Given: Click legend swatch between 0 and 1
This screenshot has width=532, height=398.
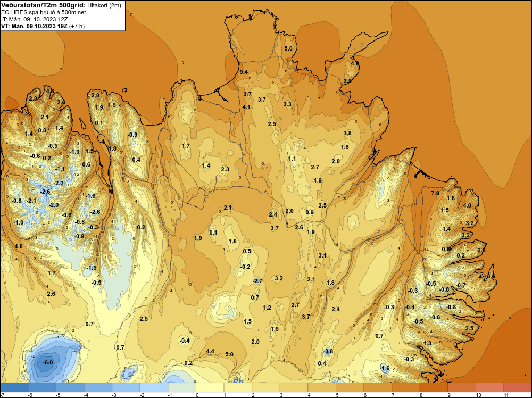Looking at the screenshot, I should pos(210,387).
